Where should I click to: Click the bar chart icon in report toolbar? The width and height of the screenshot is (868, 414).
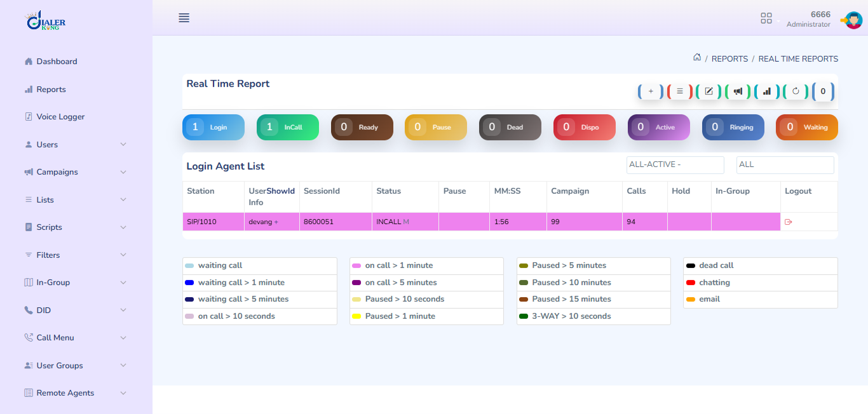click(x=767, y=91)
